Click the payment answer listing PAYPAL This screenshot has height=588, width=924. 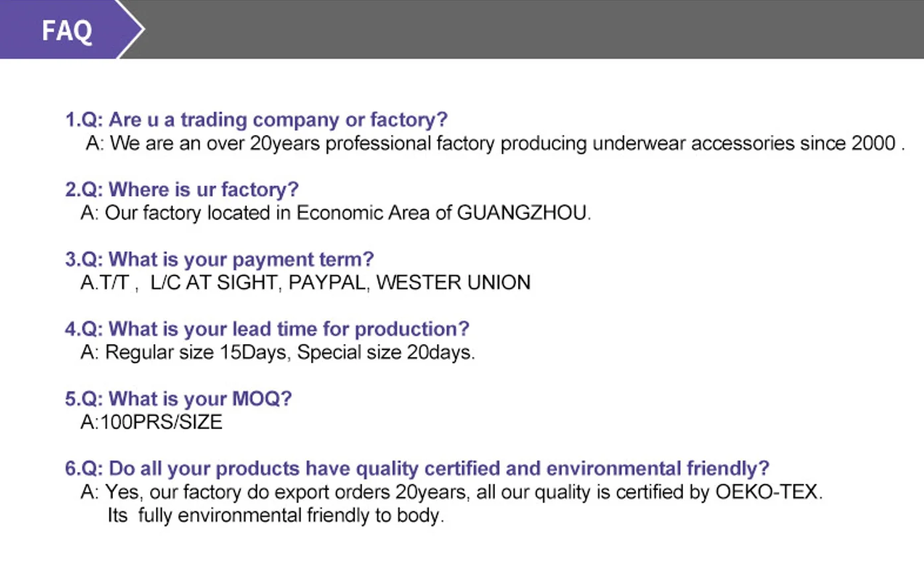[305, 282]
